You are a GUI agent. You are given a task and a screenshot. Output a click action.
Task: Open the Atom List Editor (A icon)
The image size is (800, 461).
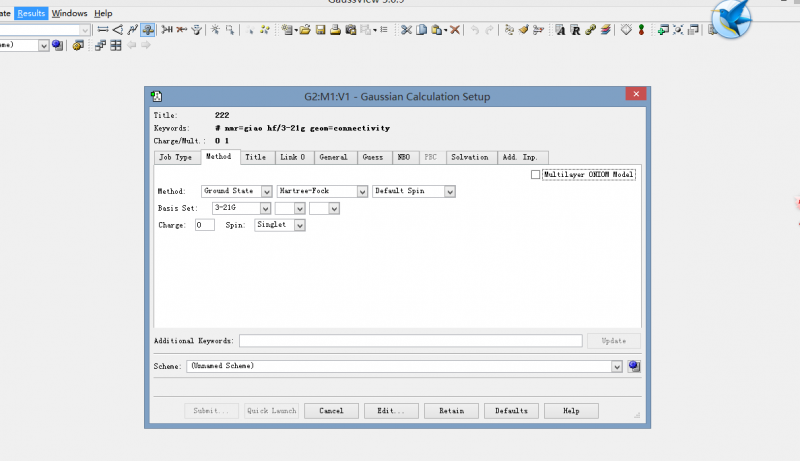[x=560, y=30]
